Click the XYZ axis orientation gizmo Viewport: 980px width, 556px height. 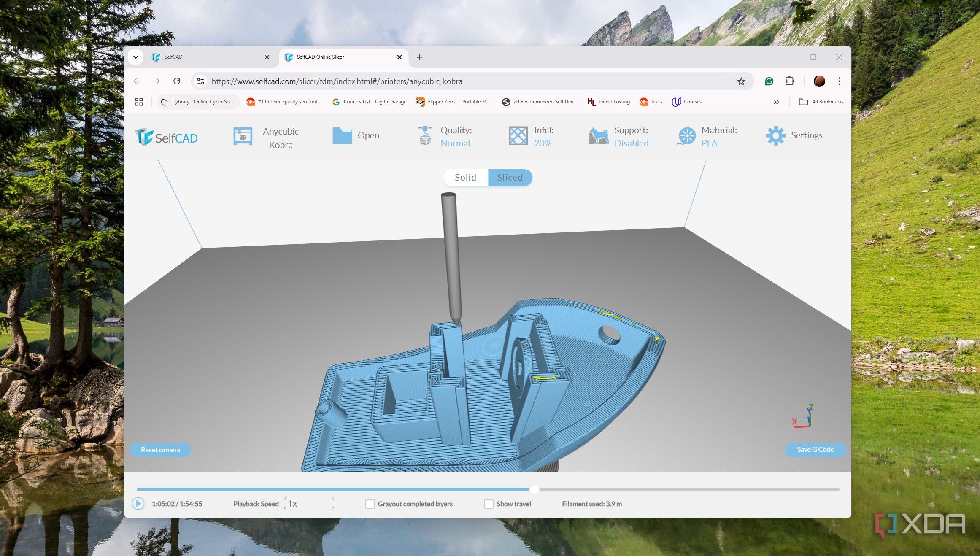pos(802,416)
